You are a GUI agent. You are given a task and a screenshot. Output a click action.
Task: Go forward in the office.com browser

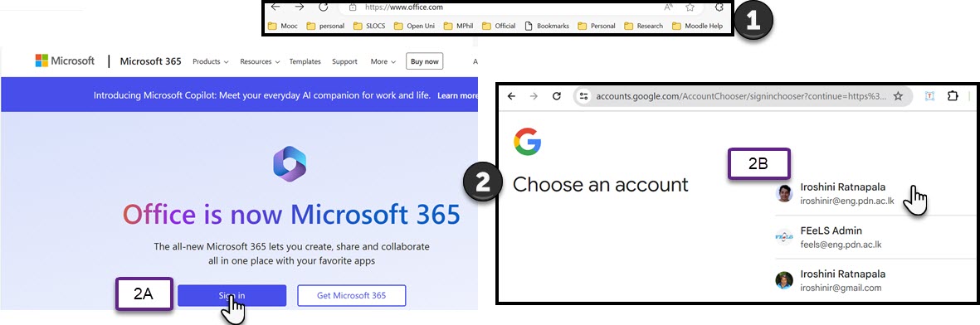[x=300, y=7]
